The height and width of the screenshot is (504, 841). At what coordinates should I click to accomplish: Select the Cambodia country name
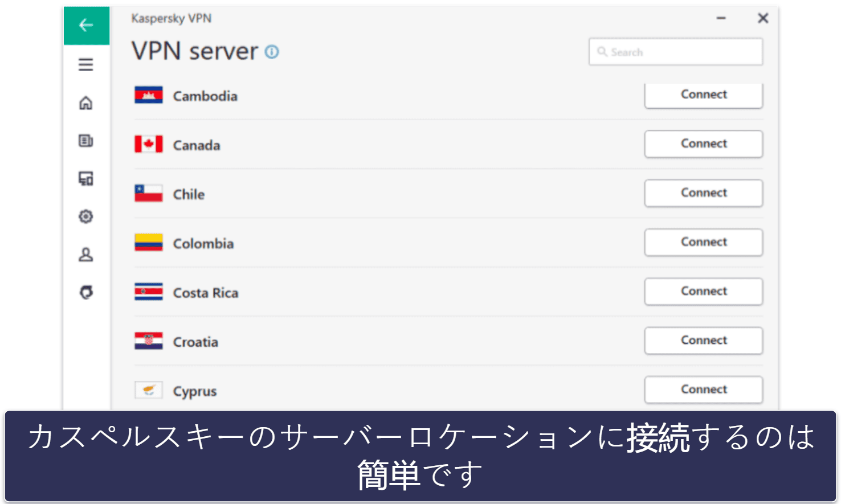tap(205, 96)
